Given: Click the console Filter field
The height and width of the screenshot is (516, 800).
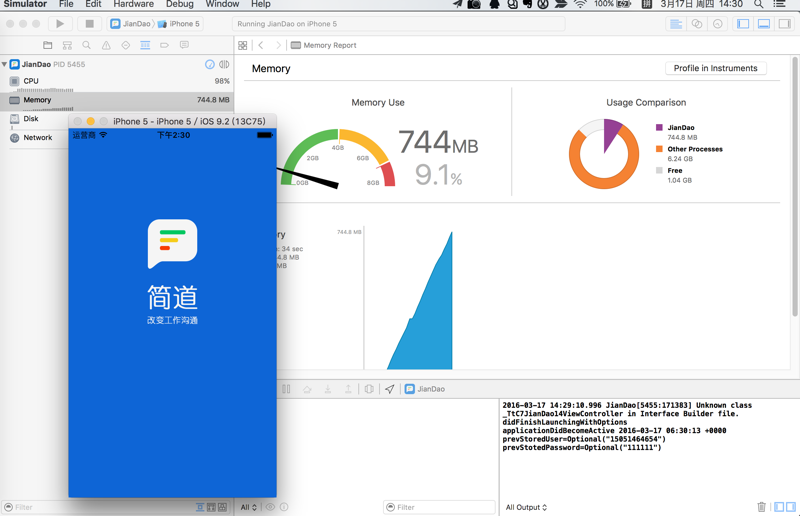Looking at the screenshot, I should (439, 507).
